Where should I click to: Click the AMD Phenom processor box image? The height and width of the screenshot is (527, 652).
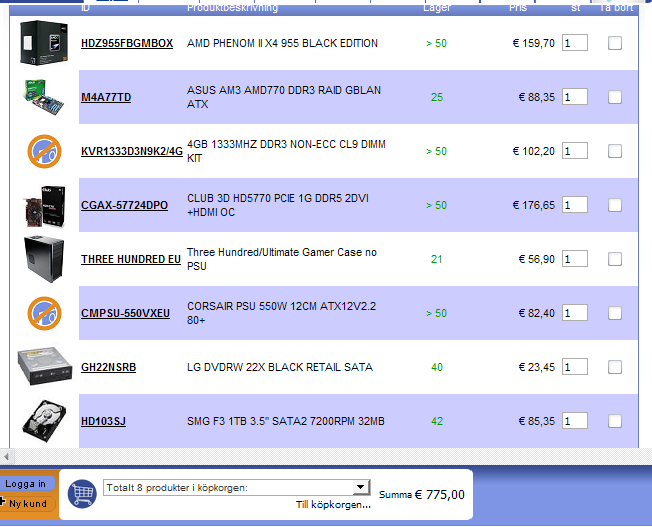click(x=44, y=43)
